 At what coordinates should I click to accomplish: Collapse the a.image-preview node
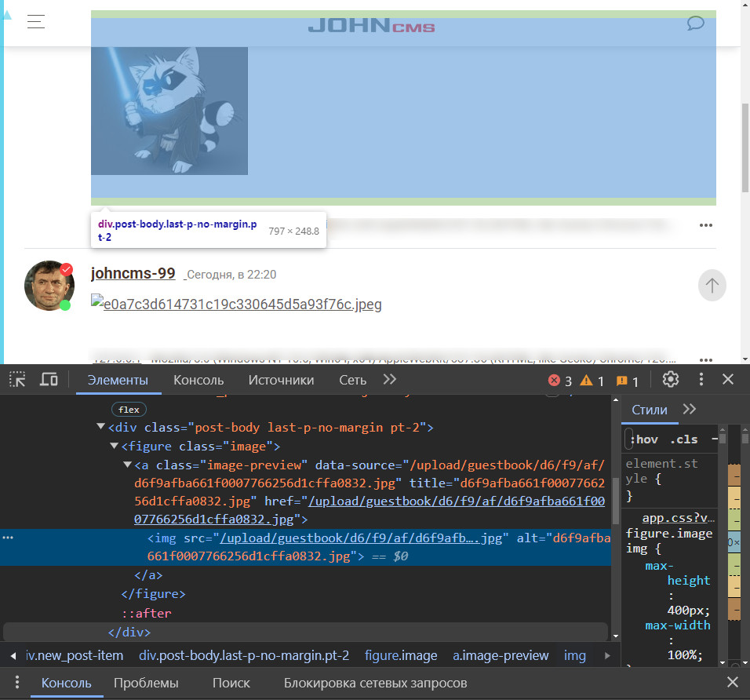pyautogui.click(x=127, y=465)
